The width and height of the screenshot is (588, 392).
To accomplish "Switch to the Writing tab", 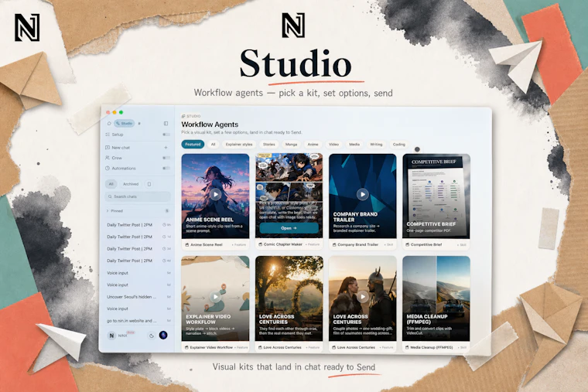I will (376, 145).
